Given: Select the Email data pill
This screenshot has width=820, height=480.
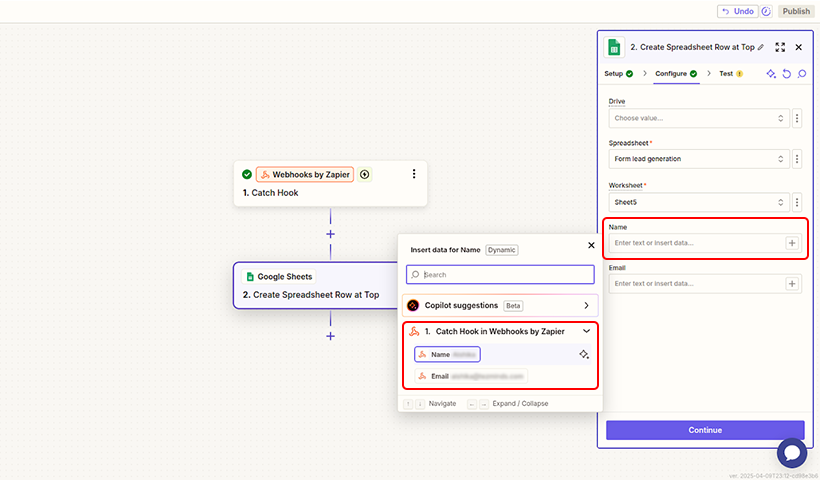Looking at the screenshot, I should [x=471, y=376].
